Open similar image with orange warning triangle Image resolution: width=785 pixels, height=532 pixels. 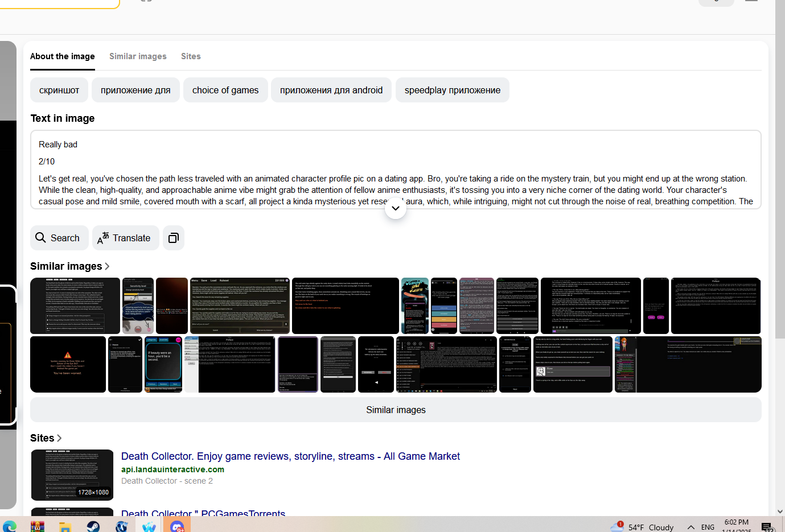click(68, 364)
